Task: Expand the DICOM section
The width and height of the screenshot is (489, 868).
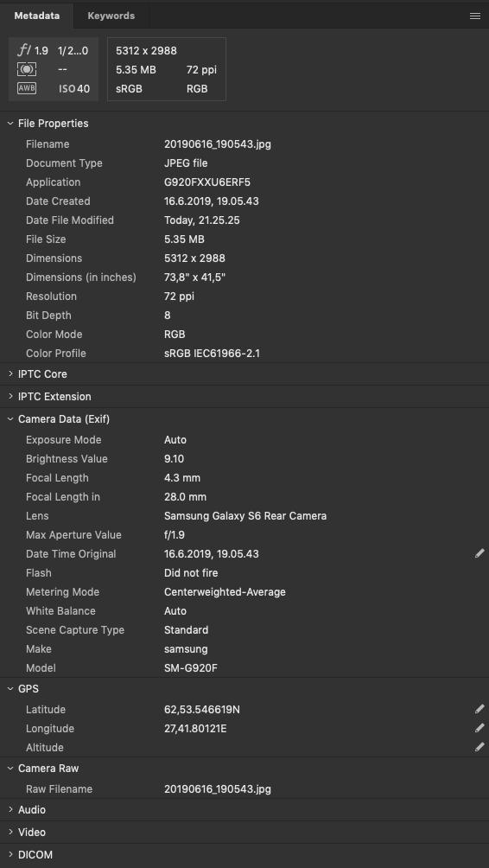Action: point(10,855)
